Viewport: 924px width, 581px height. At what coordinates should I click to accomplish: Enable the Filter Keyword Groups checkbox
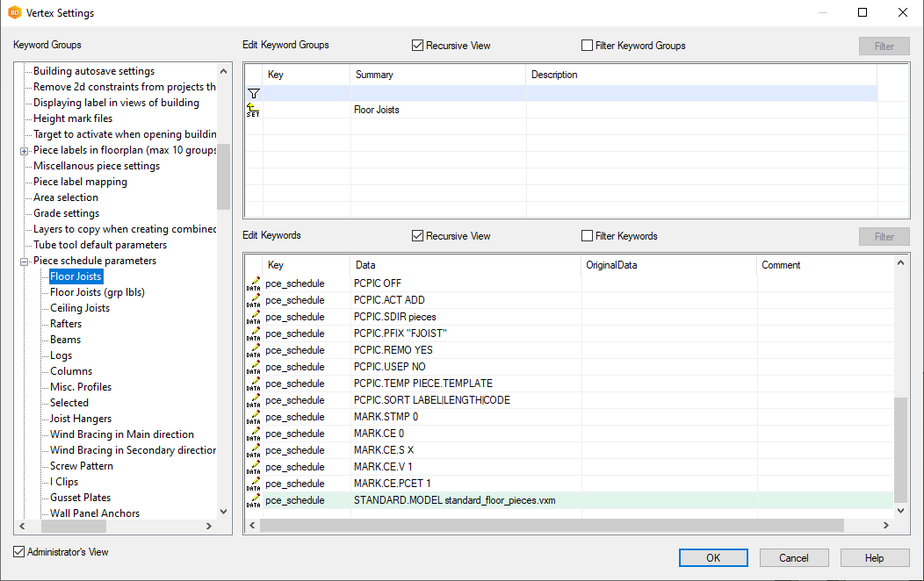tap(588, 46)
